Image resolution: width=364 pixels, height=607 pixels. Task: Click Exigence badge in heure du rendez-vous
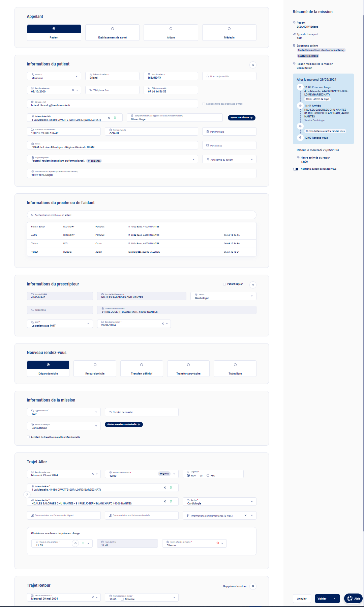pos(164,474)
